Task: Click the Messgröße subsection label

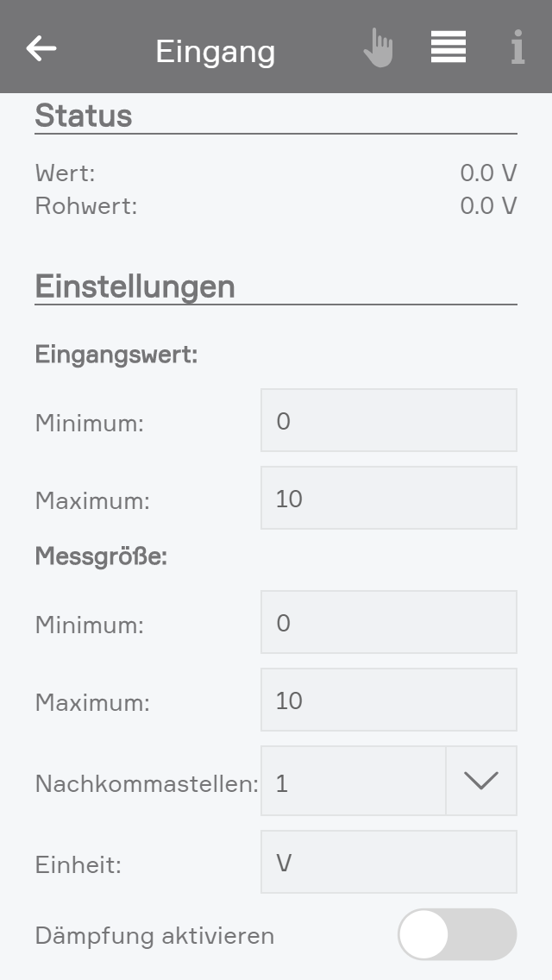Action: [x=101, y=556]
